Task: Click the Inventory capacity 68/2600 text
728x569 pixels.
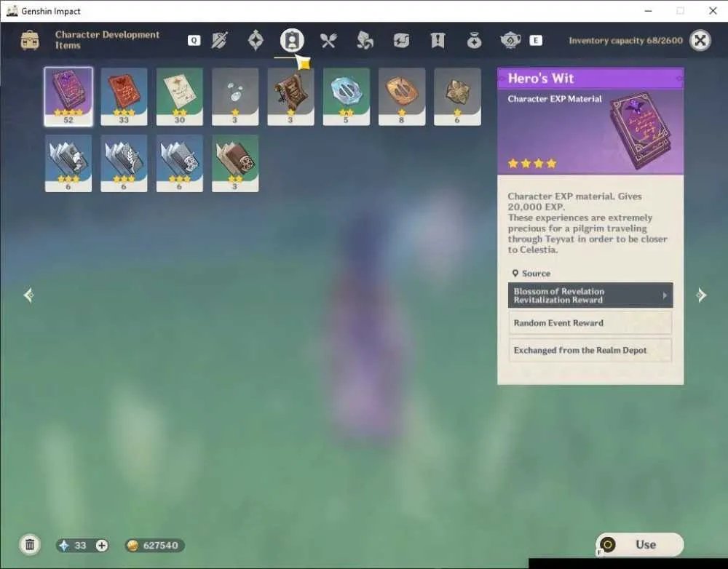Action: [625, 40]
